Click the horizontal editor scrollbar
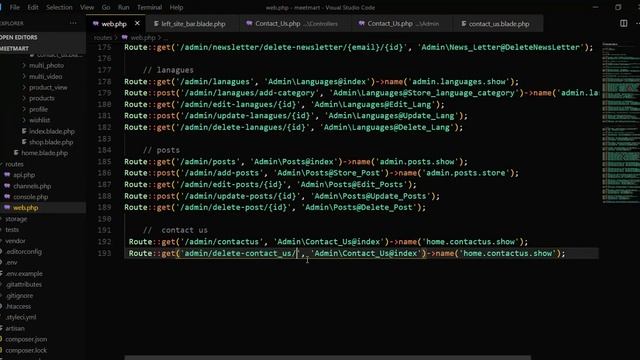Viewport: 640px width, 360px height. point(328,358)
